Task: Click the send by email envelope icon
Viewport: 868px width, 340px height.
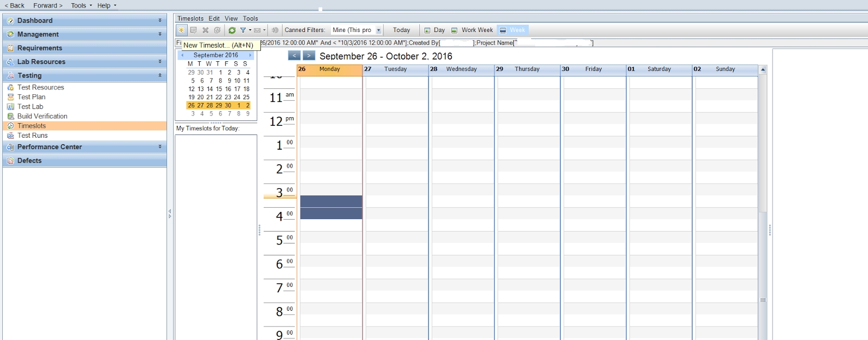Action: (257, 30)
